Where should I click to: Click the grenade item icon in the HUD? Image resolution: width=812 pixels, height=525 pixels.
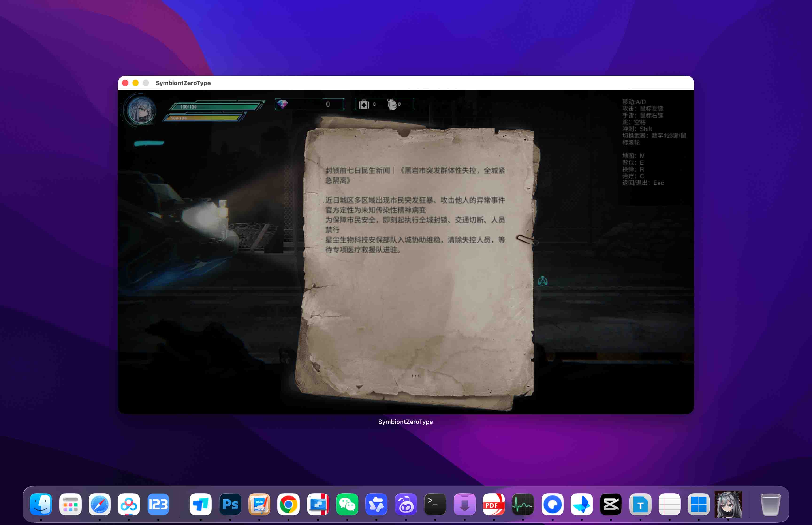point(392,104)
